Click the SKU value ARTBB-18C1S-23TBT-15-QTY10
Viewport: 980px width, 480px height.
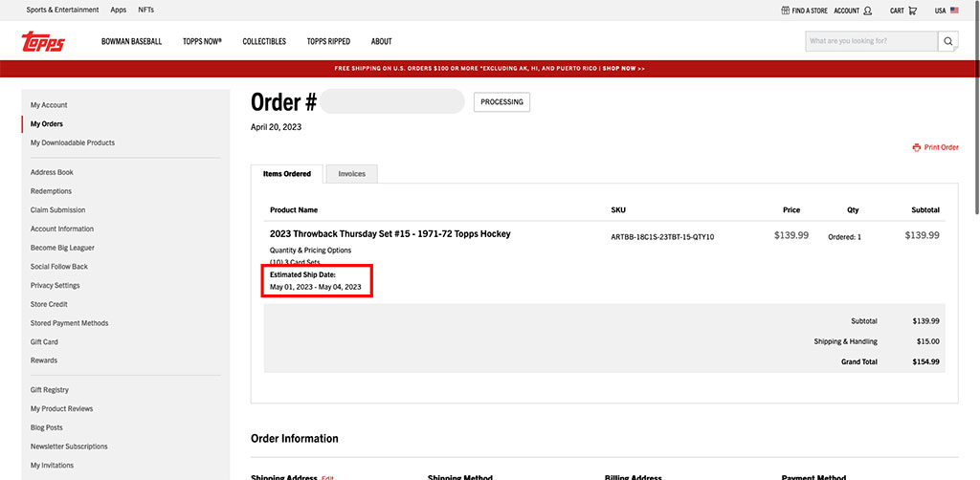coord(662,237)
